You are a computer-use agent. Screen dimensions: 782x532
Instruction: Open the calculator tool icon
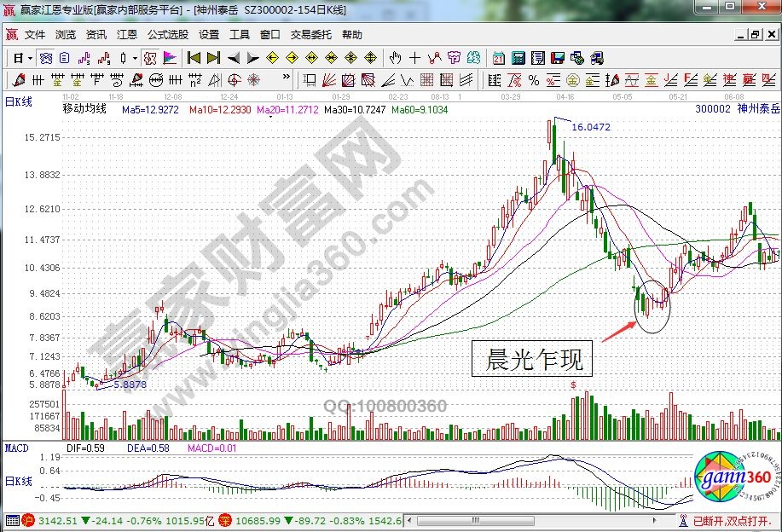click(518, 58)
